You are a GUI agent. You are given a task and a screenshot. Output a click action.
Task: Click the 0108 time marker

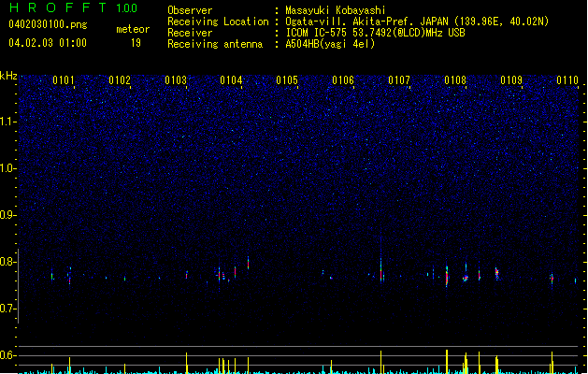[x=455, y=80]
